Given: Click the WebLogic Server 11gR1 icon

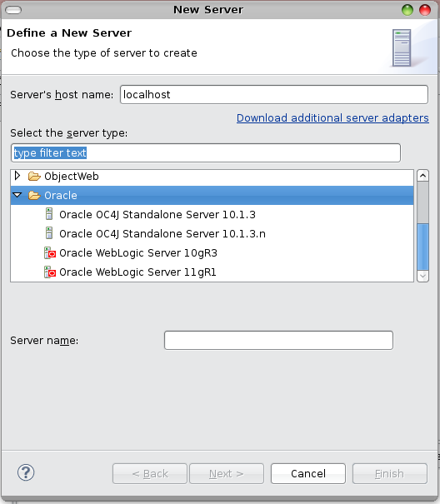Looking at the screenshot, I should pyautogui.click(x=50, y=272).
